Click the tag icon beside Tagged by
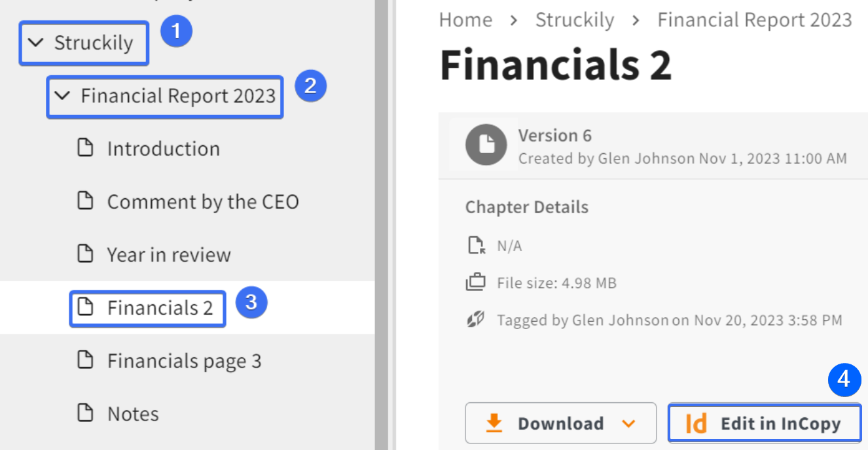This screenshot has width=868, height=450. point(475,320)
